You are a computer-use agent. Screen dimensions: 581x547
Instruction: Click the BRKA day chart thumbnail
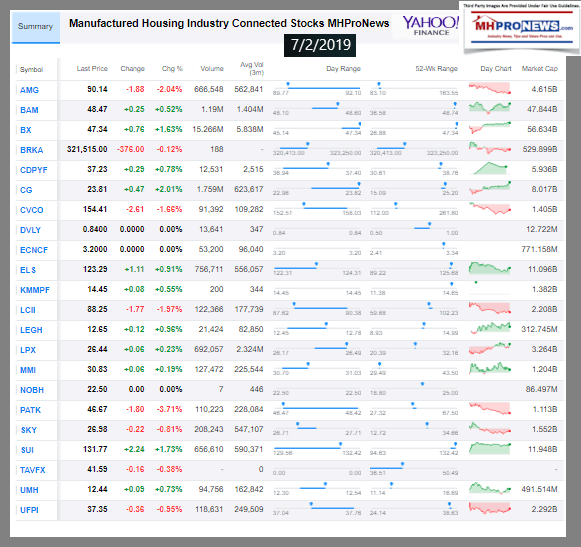[x=490, y=148]
